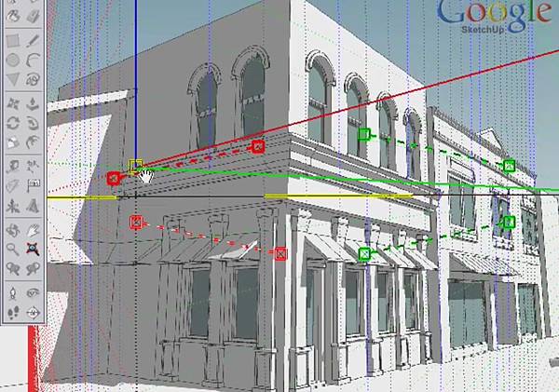The width and height of the screenshot is (559, 392).
Task: Select the Move tool
Action: click(x=13, y=104)
